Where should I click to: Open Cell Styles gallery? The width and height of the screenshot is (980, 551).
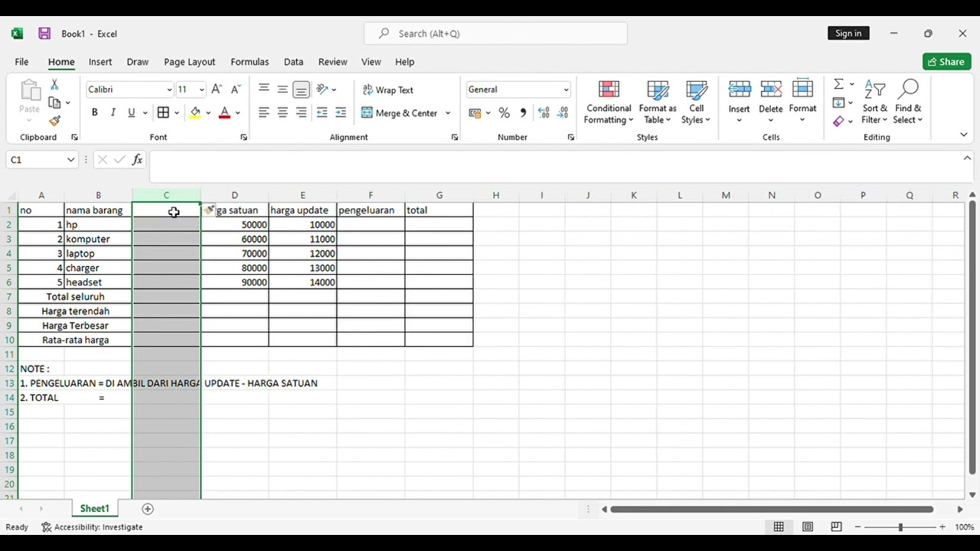pyautogui.click(x=696, y=102)
